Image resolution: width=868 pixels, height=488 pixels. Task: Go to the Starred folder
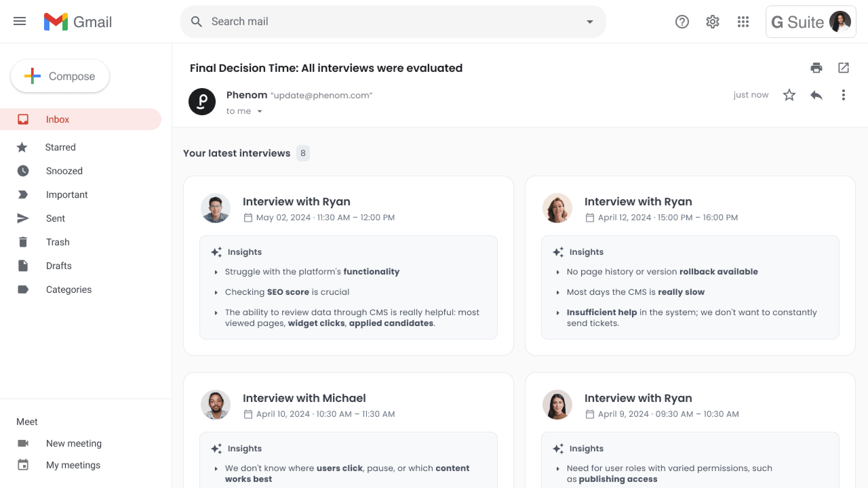60,147
